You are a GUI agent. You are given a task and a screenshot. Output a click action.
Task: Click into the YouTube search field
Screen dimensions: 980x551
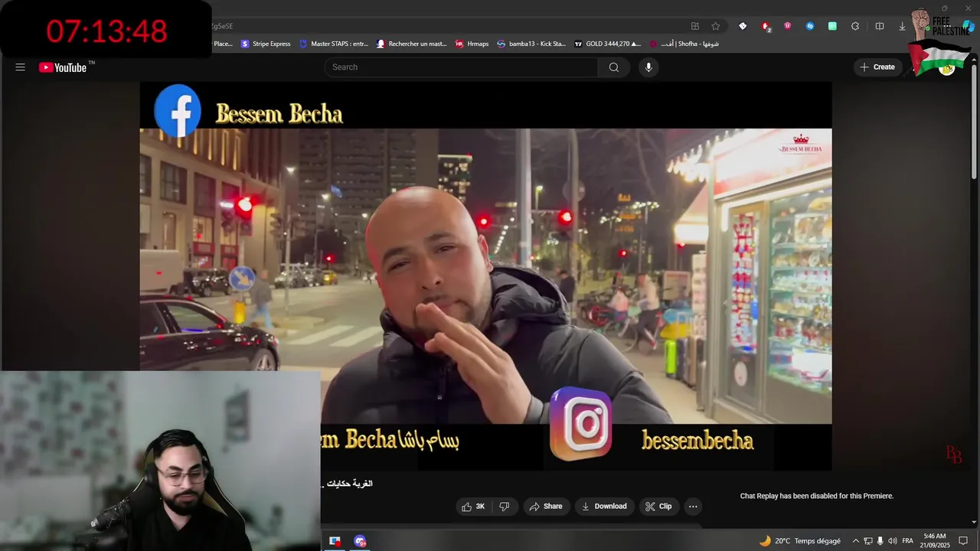tap(461, 67)
